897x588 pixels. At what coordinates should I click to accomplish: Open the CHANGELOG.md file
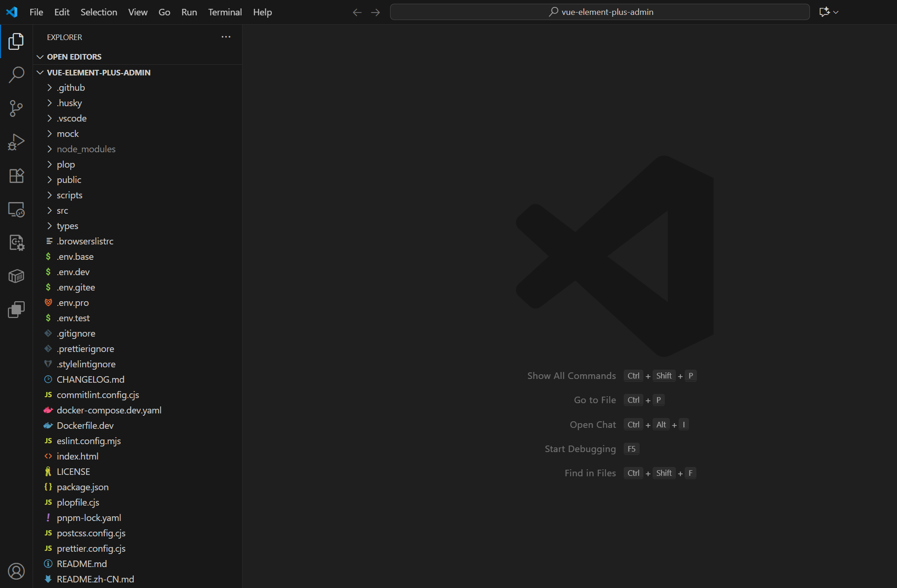coord(137,379)
